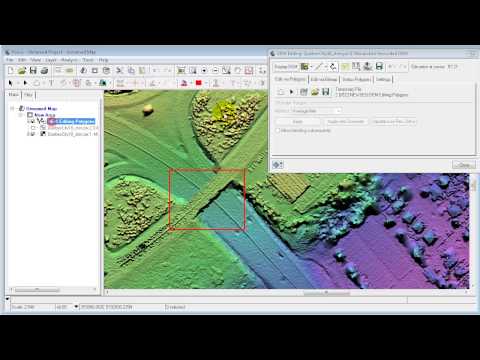The width and height of the screenshot is (480, 360).
Task: Click the red color swatch in the toolbar
Action: [x=199, y=83]
